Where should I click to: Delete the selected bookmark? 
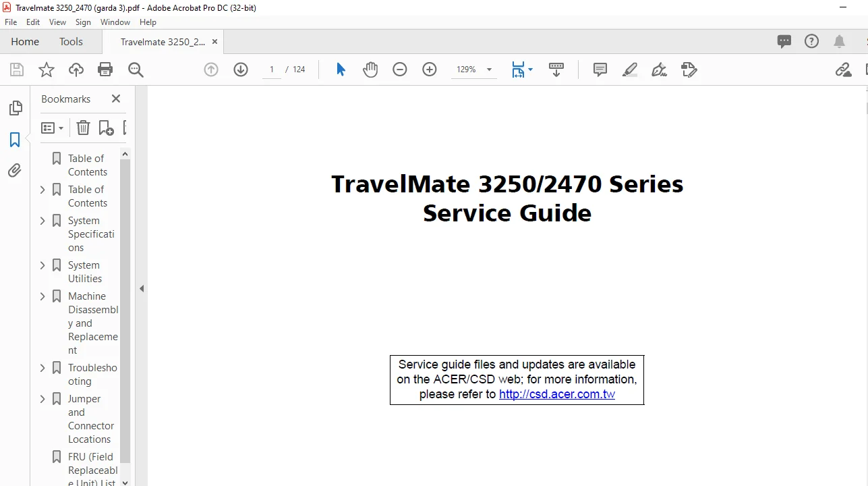pyautogui.click(x=83, y=128)
